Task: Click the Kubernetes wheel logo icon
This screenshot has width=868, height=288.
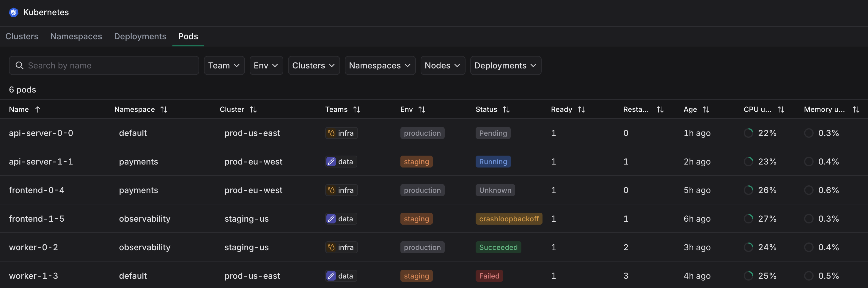Action: [x=13, y=12]
